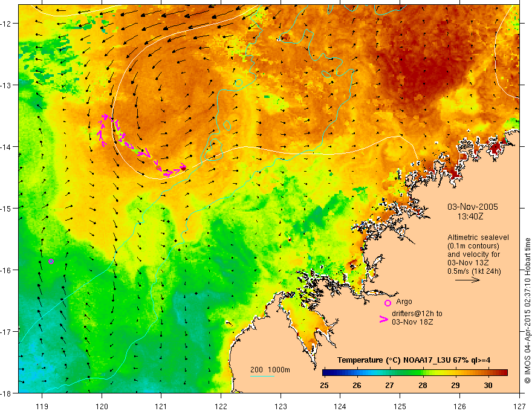Click longitude axis label 120

(102, 406)
